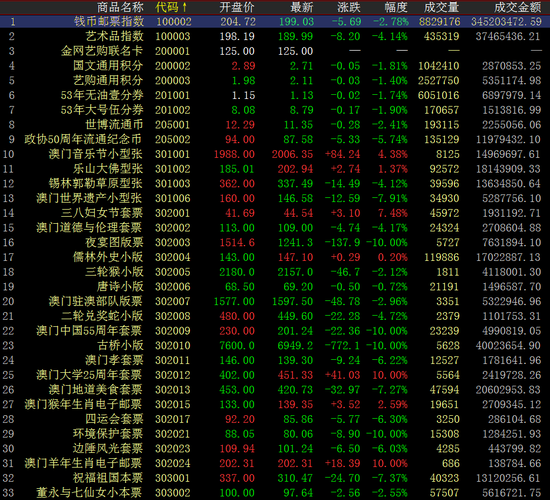Select the 艺术品指数 row
Viewport: 550px width, 500px height.
(x=275, y=36)
